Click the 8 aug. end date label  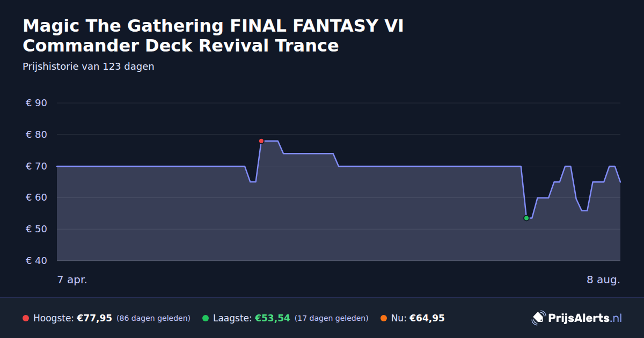pyautogui.click(x=603, y=280)
